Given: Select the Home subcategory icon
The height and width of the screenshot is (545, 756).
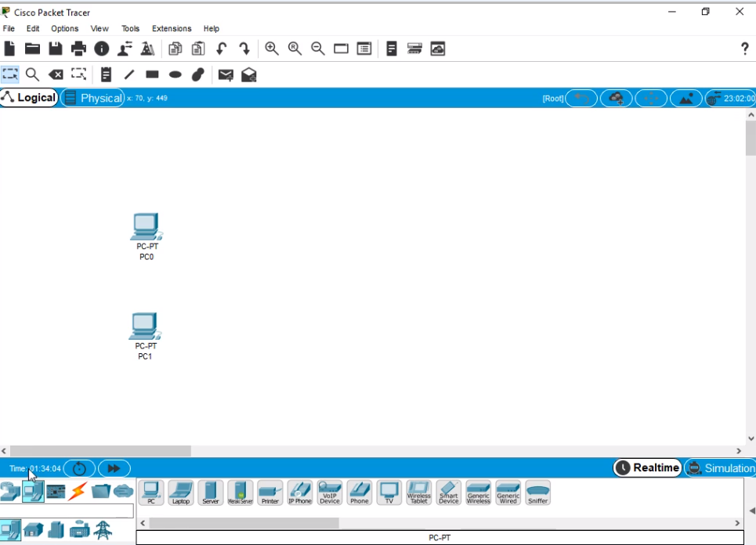Looking at the screenshot, I should click(33, 530).
